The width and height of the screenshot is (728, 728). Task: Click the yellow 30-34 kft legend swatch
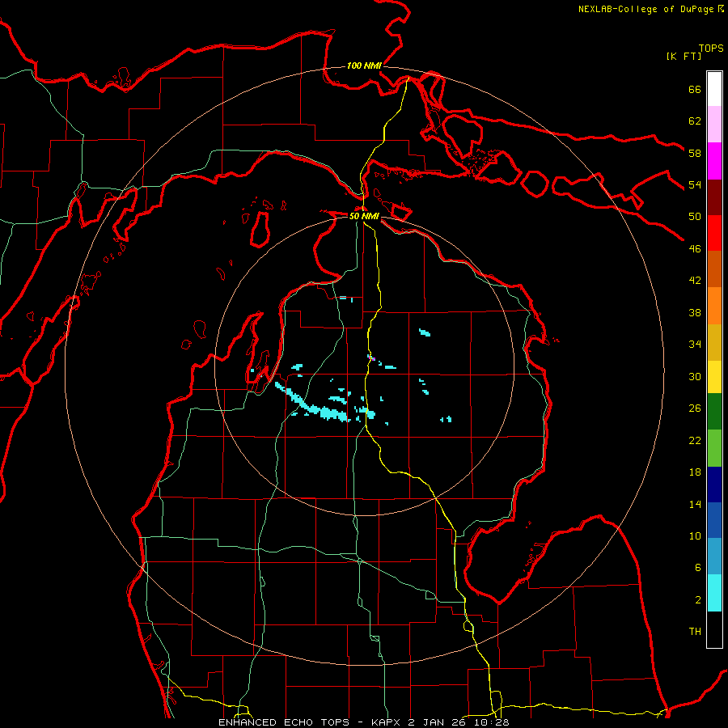[714, 377]
